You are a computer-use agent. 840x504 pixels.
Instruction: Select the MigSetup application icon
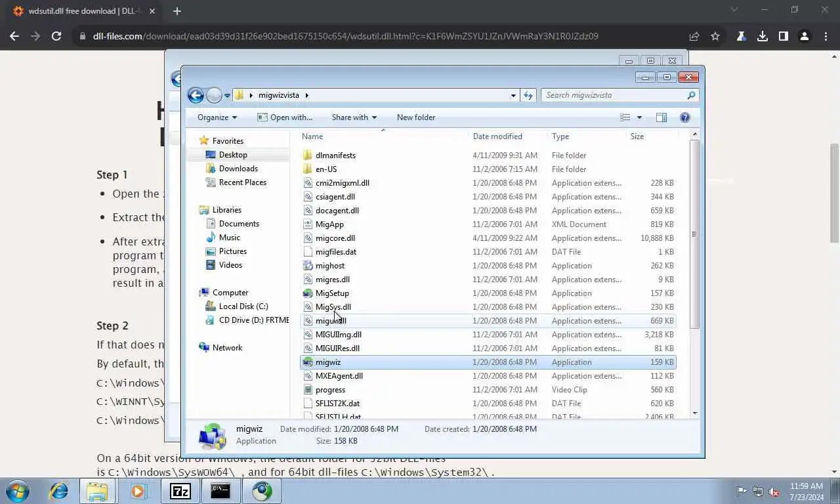(x=308, y=293)
